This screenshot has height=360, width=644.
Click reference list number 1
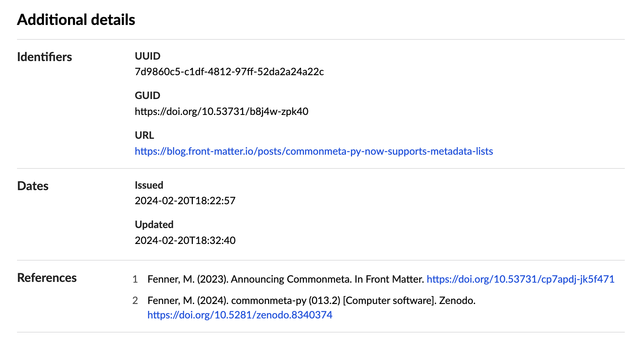135,279
